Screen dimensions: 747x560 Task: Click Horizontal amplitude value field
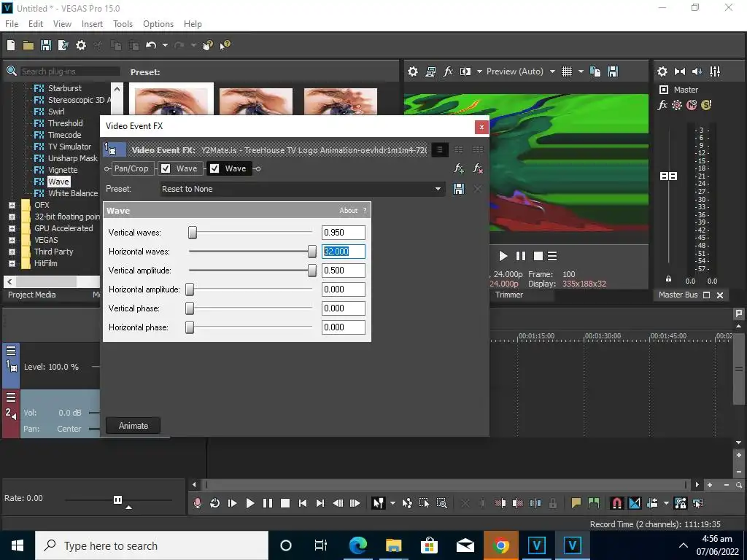[x=343, y=289]
